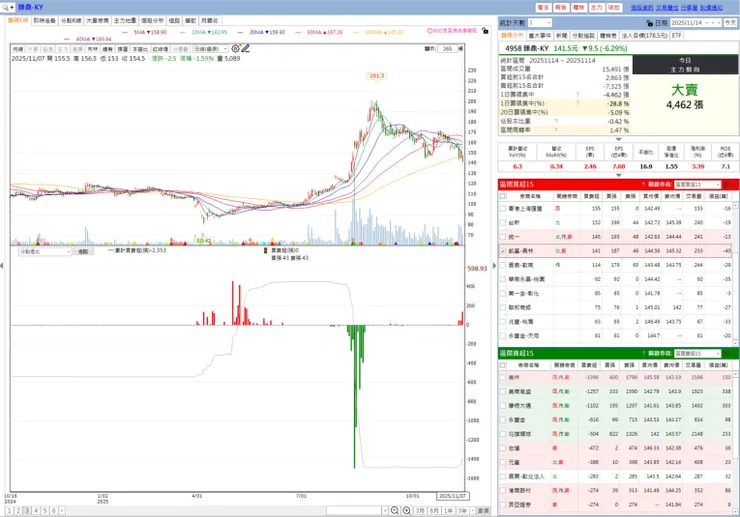This screenshot has height=517, width=740.
Task: Switch to the 主力地圖 tab
Action: click(x=125, y=21)
